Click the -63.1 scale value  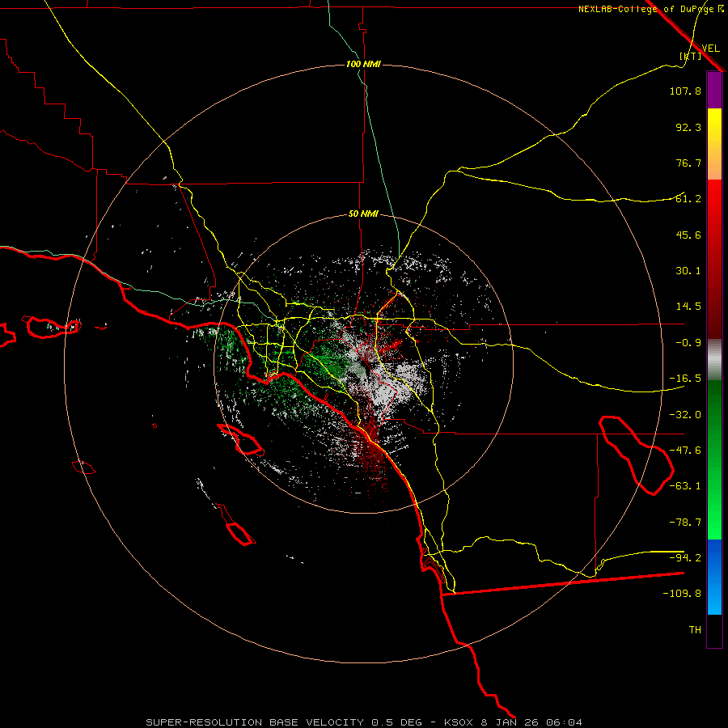tap(685, 486)
